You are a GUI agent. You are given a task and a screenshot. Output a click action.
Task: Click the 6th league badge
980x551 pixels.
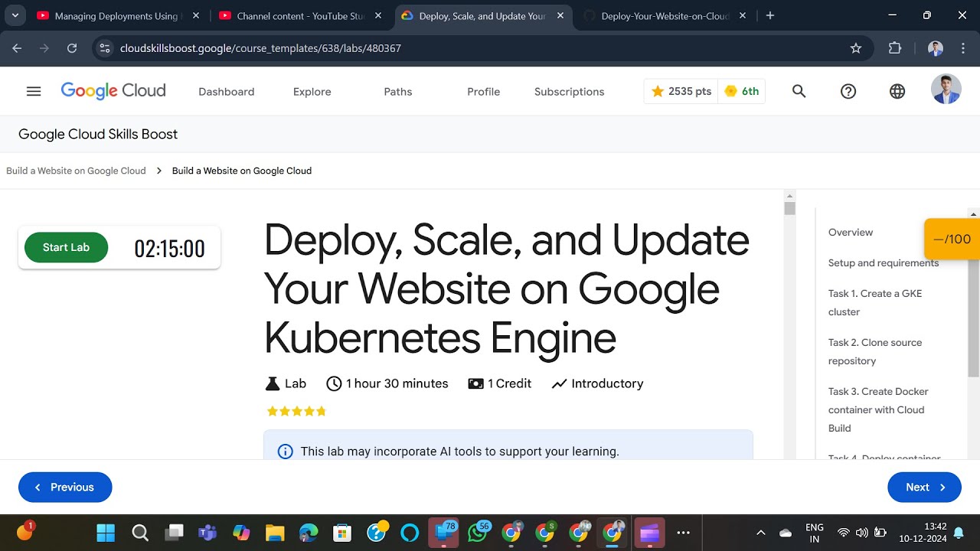click(741, 91)
